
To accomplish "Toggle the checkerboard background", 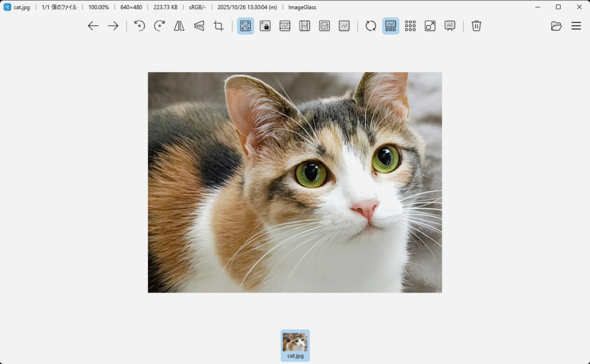I will pyautogui.click(x=410, y=26).
